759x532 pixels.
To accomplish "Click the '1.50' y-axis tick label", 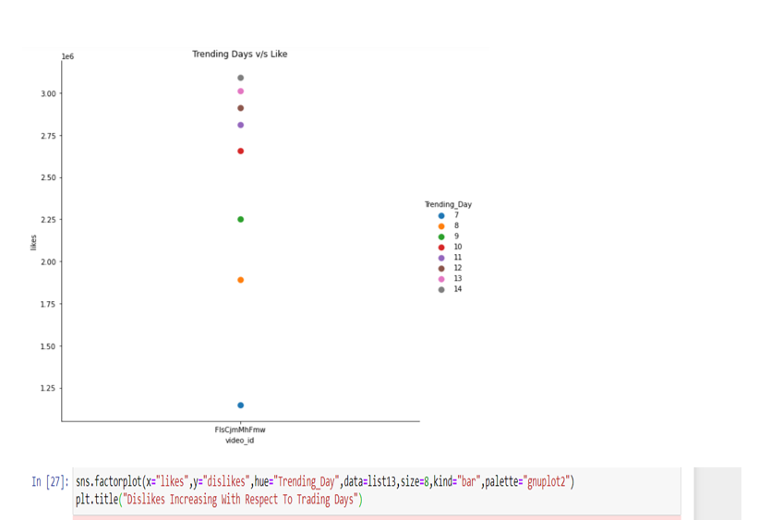I will [48, 346].
